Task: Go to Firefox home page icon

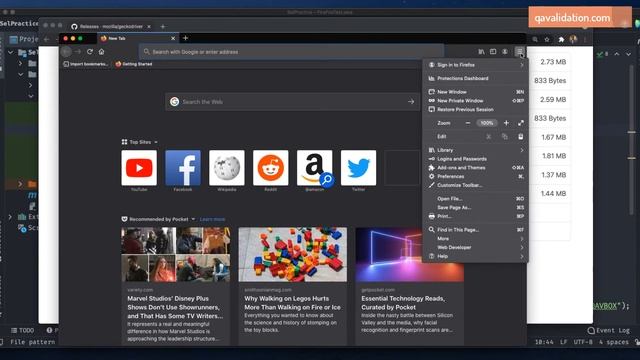Action: pos(101,51)
